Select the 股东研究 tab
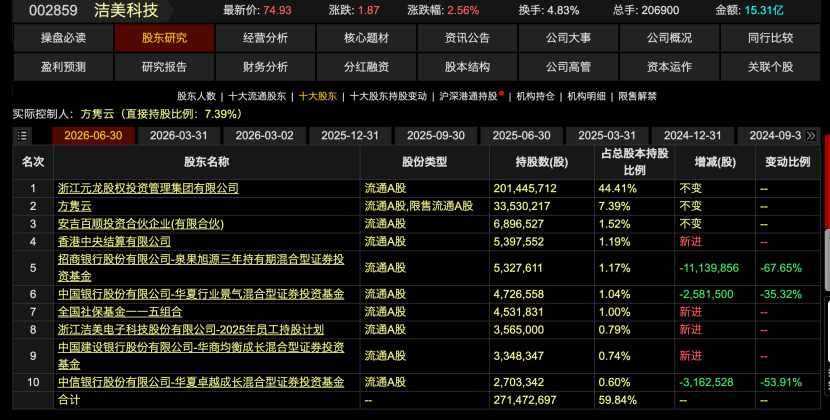Image resolution: width=830 pixels, height=420 pixels. (x=164, y=38)
